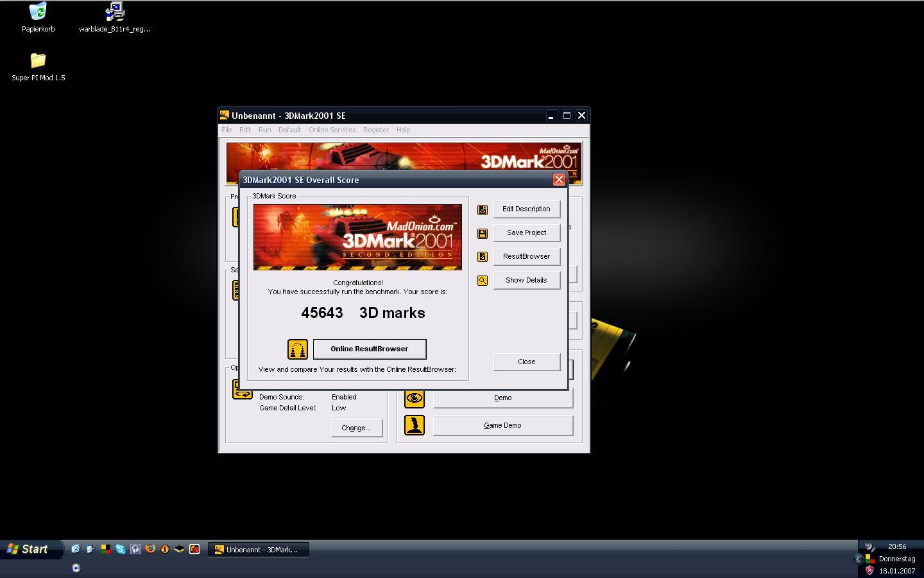
Task: Click the joystick icon beside Game Demo
Action: tap(415, 425)
